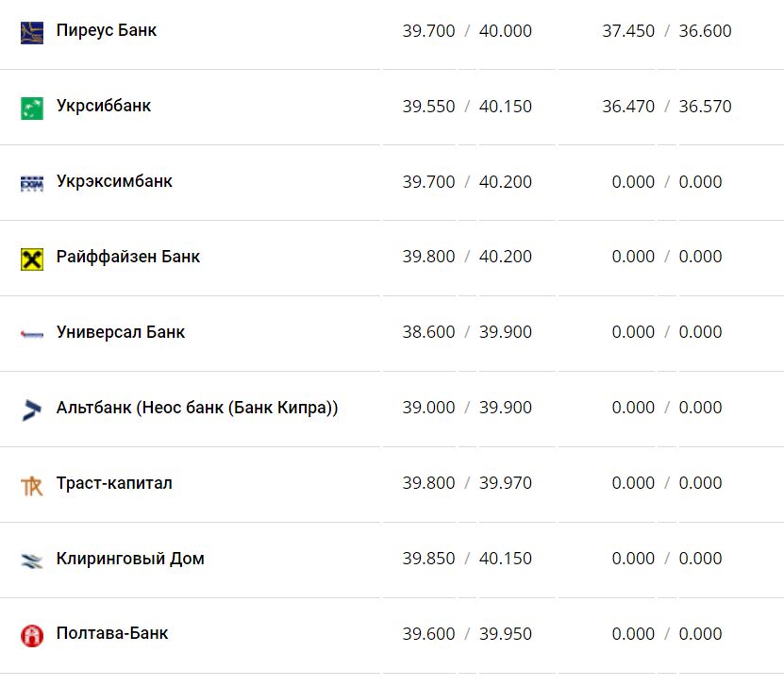Open Райффайзен Банк bank page
The width and height of the screenshot is (784, 686).
tap(128, 257)
